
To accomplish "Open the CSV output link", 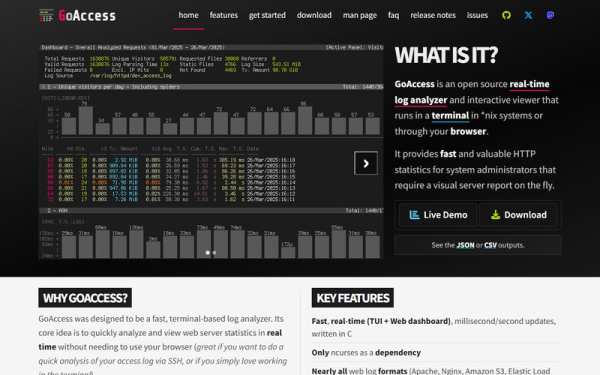I will click(490, 245).
